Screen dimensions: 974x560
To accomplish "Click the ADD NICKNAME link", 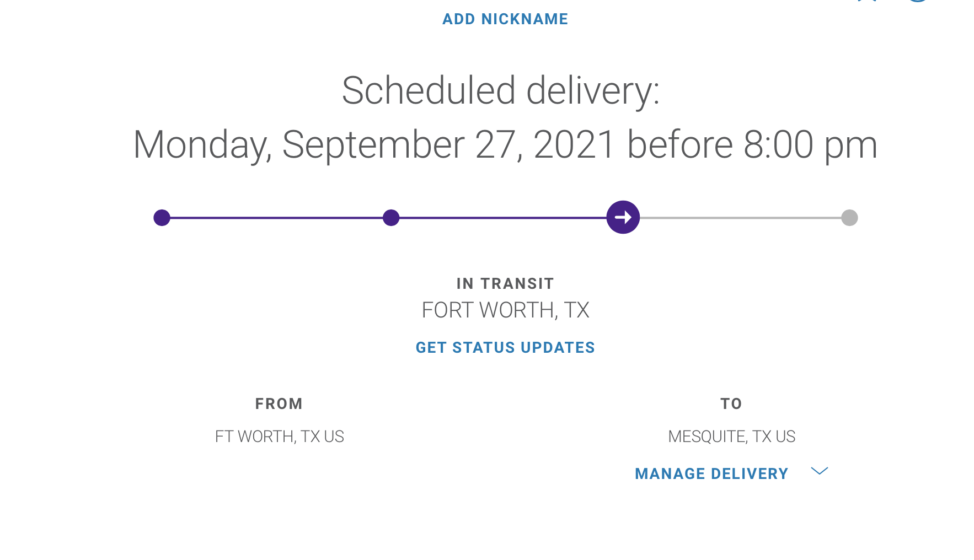I will coord(505,19).
